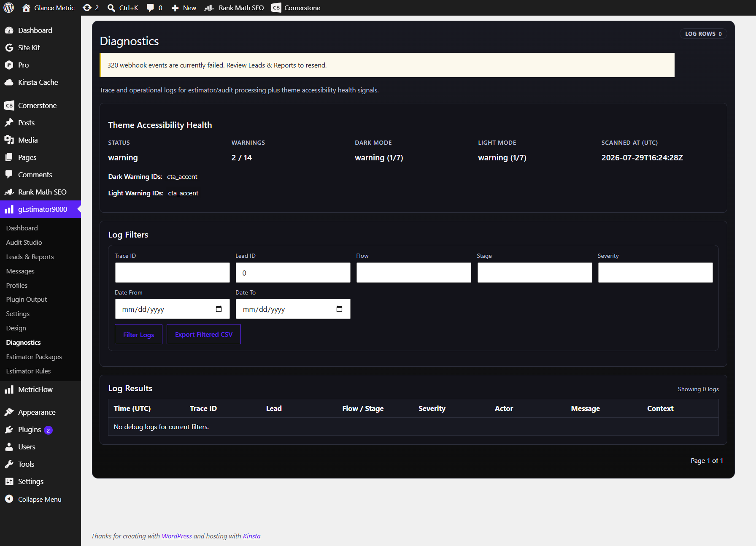Click Posts pushpin icon
The width and height of the screenshot is (756, 546).
click(9, 123)
